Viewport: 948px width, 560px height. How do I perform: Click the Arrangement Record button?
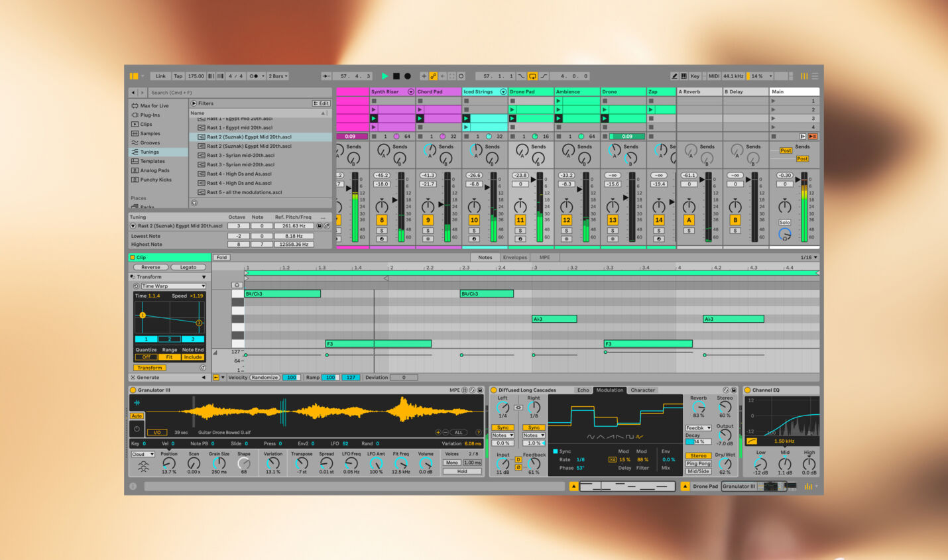[408, 76]
